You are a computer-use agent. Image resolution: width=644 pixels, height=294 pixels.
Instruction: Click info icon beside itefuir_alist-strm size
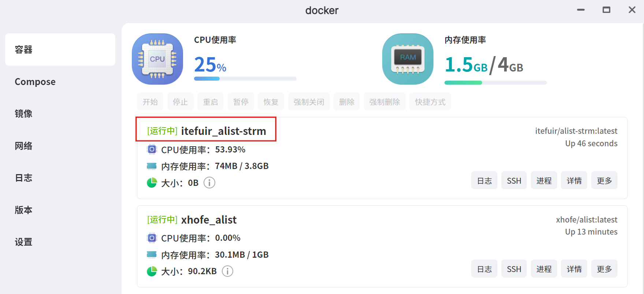point(209,183)
